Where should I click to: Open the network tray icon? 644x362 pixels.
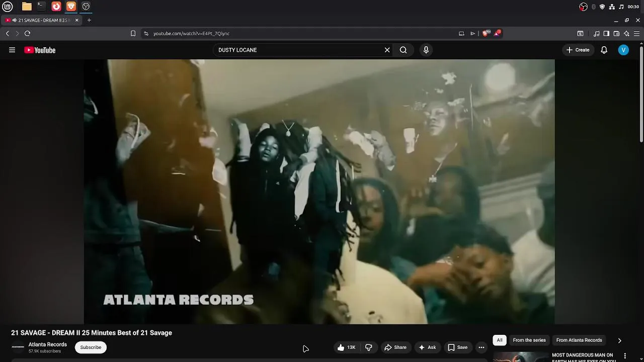pos(612,7)
